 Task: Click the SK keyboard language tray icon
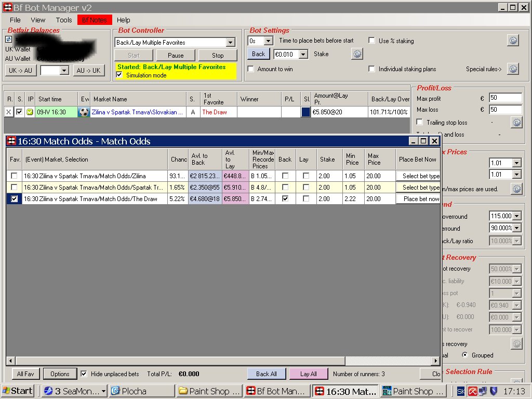[x=461, y=391]
